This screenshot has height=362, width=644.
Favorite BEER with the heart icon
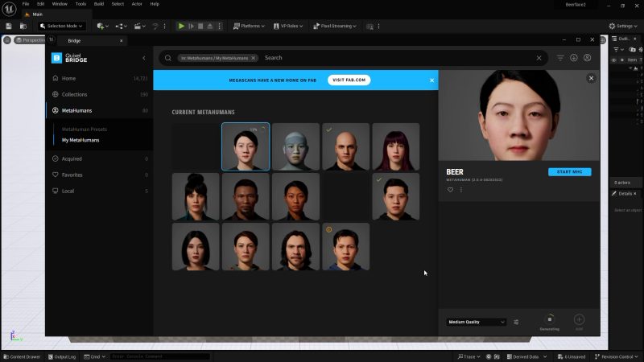[450, 190]
